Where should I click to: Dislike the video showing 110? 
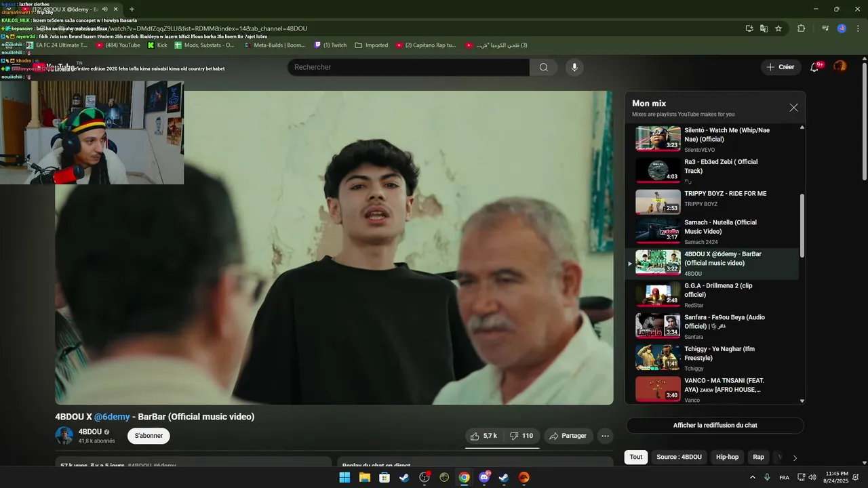pyautogui.click(x=521, y=436)
